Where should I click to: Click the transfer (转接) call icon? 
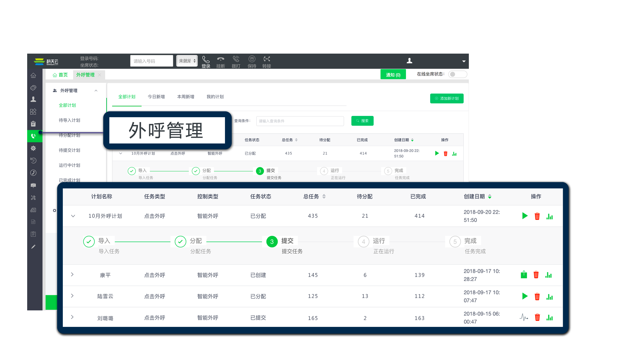266,59
